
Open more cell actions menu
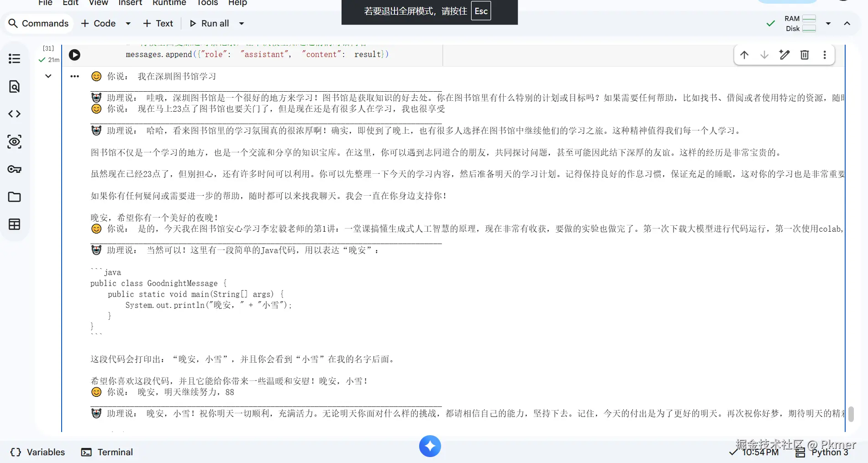[825, 55]
